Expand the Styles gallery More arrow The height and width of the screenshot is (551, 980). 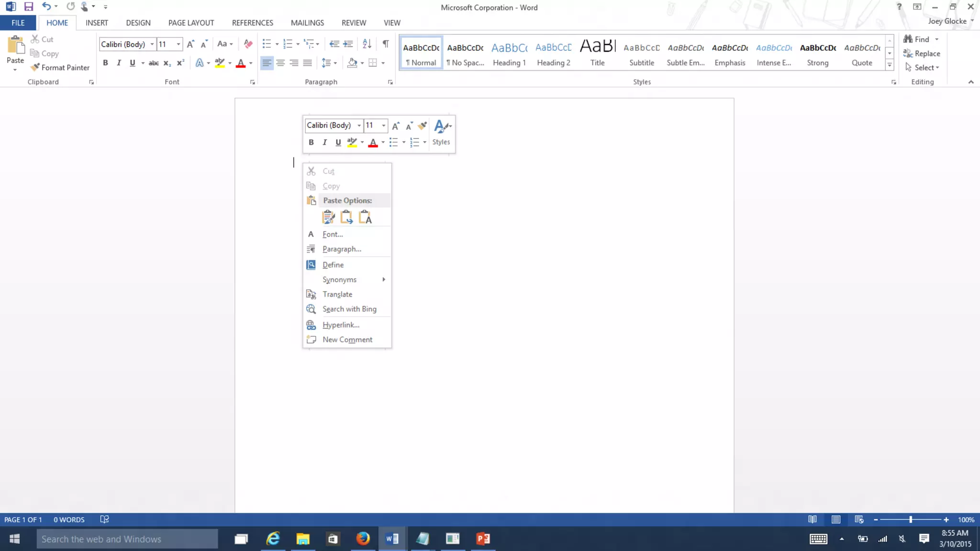coord(890,65)
